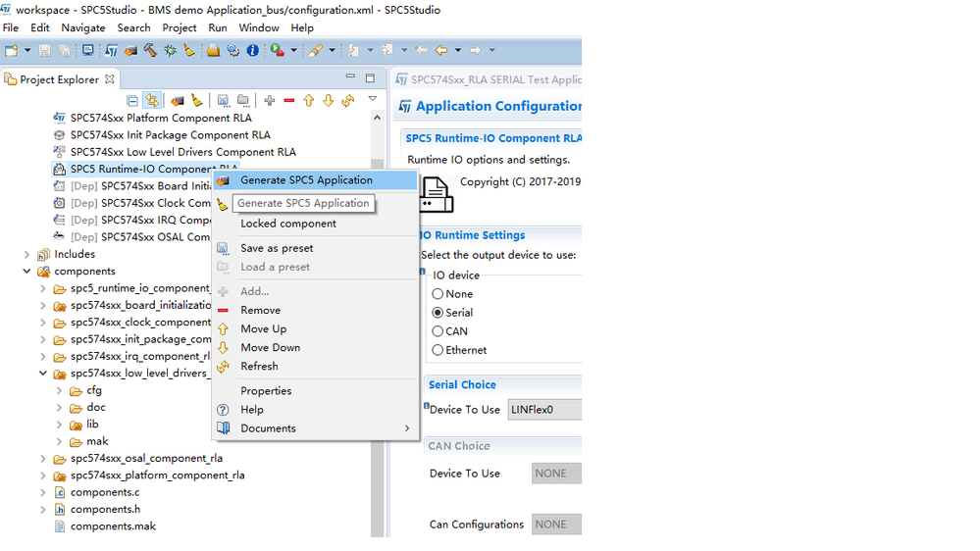The image size is (980, 551).
Task: Click the Save disk toolbar icon
Action: pyautogui.click(x=44, y=51)
